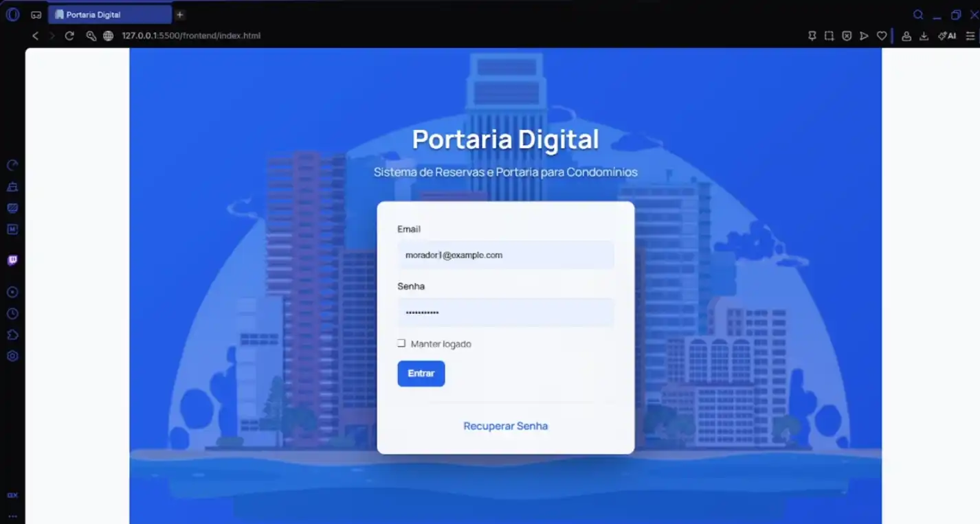The image size is (980, 524).
Task: View site information globe icon
Action: tap(109, 36)
